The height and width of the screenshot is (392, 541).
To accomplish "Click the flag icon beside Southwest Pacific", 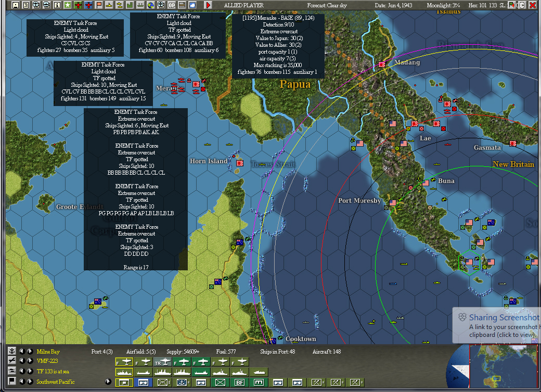I will 12,381.
